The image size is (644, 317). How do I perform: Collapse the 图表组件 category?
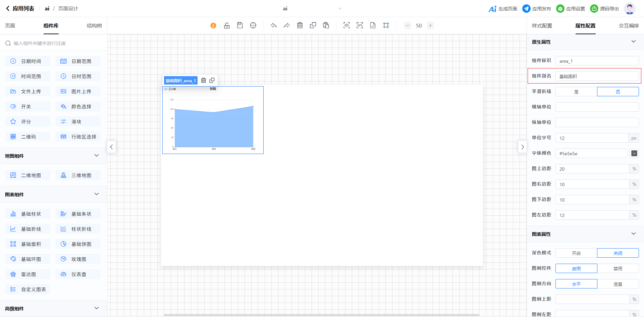pos(97,194)
